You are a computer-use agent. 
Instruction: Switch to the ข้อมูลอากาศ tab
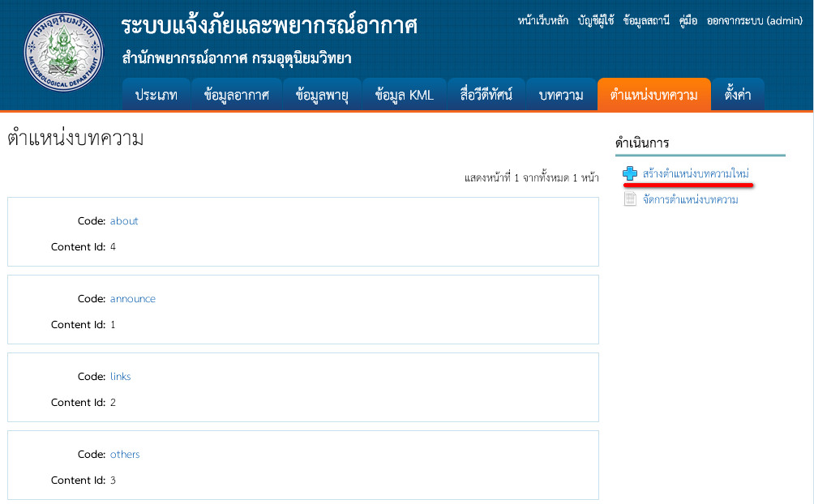pyautogui.click(x=237, y=95)
